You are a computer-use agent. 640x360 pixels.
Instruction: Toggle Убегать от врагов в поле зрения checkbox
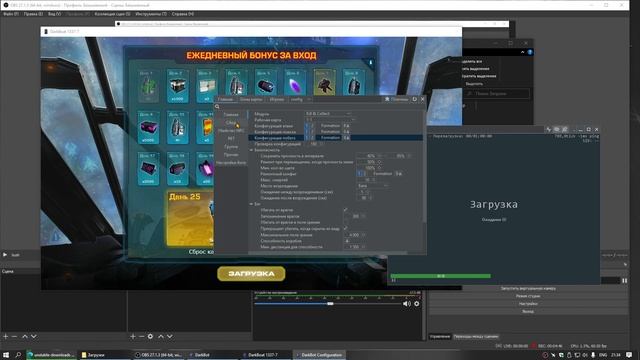click(x=346, y=222)
